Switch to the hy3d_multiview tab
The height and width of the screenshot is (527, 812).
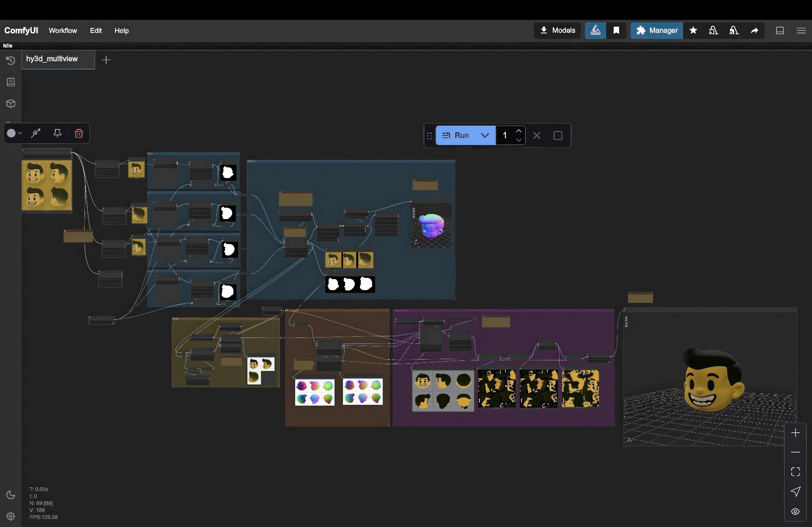[x=52, y=59]
